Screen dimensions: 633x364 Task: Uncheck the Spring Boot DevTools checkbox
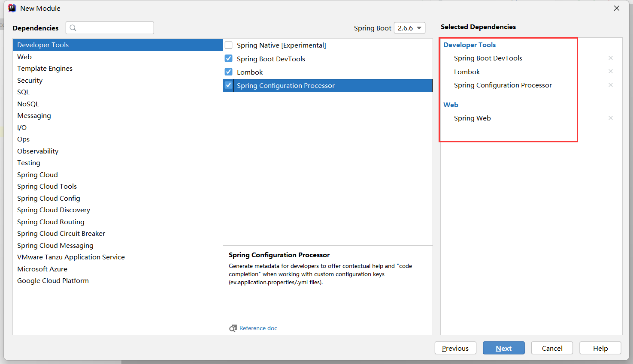pos(229,59)
